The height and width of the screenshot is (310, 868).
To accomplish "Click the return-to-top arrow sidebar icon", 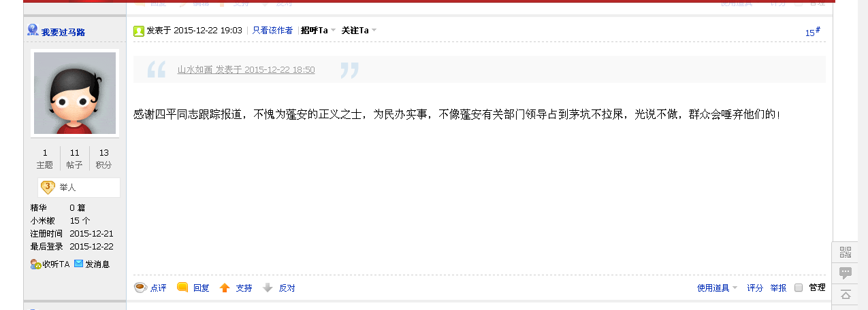I will (x=846, y=294).
